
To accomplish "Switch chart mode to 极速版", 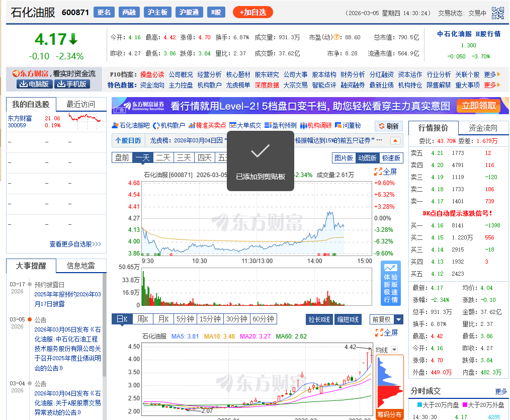I will pos(391,158).
